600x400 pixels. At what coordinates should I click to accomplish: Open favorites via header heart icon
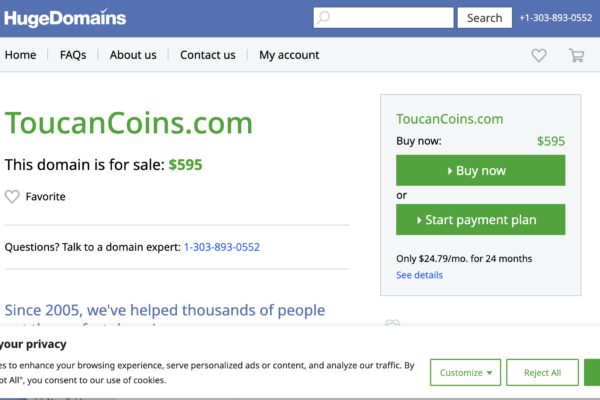click(x=539, y=56)
